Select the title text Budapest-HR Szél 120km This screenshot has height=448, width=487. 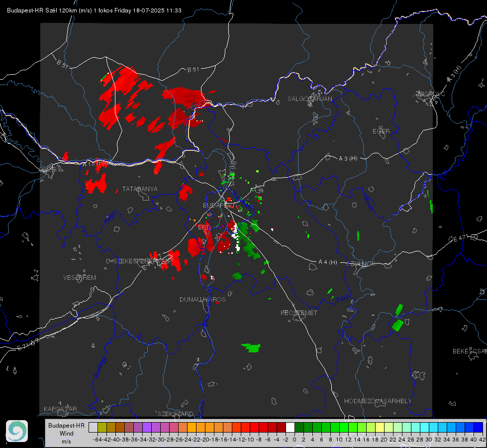(41, 10)
